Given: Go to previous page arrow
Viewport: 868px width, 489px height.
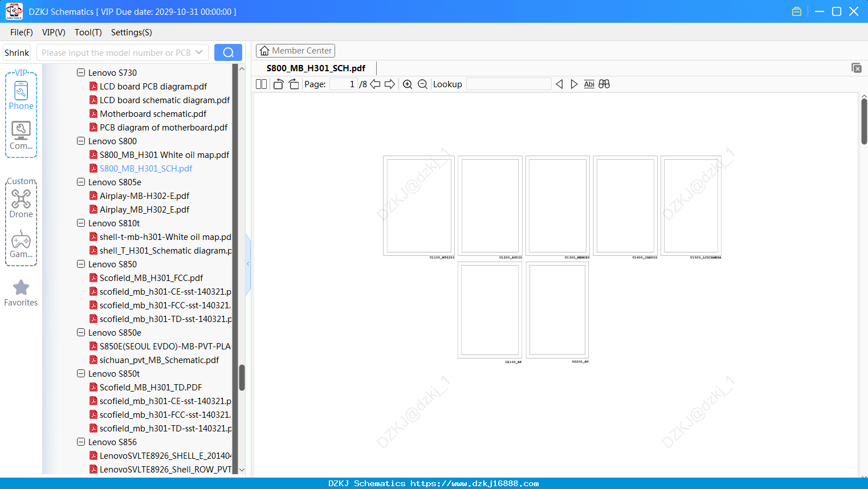Looking at the screenshot, I should [x=375, y=84].
